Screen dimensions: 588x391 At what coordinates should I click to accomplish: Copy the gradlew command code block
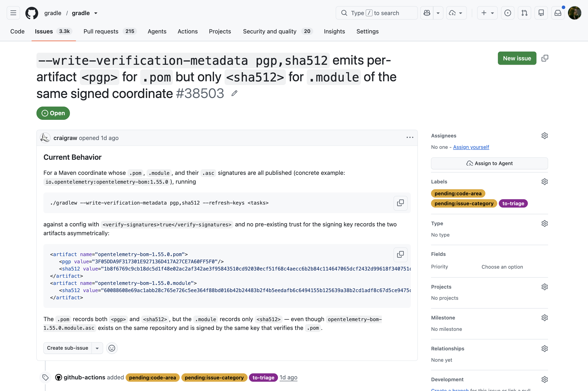pyautogui.click(x=400, y=203)
